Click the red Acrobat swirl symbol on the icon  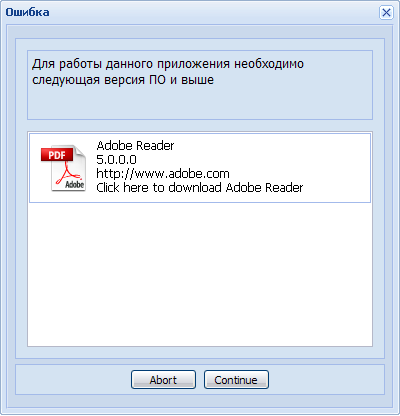pos(68,173)
